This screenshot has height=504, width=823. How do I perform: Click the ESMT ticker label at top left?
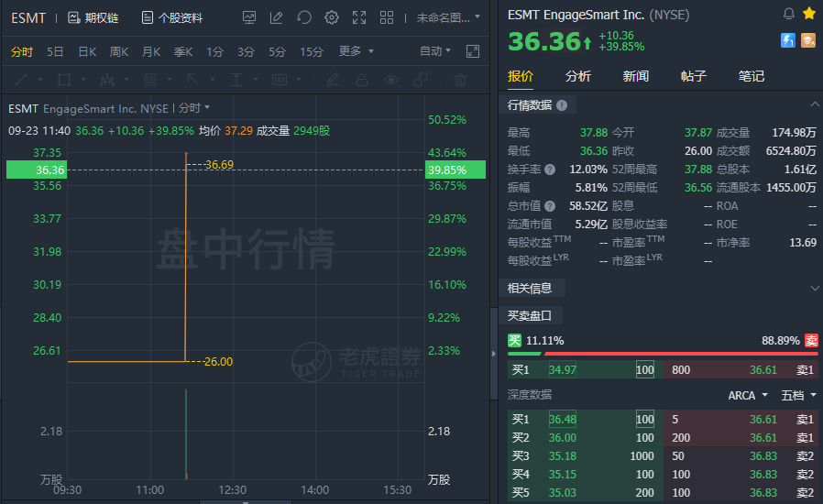(x=28, y=18)
